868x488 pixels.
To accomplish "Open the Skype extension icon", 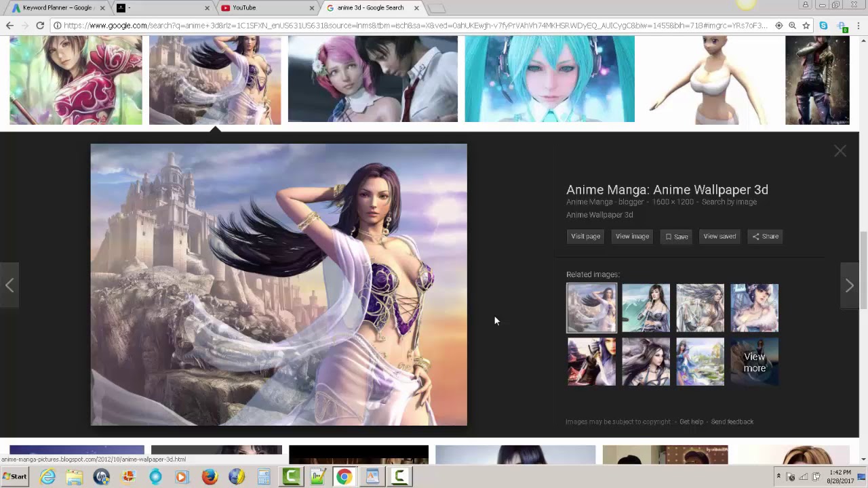I will point(823,26).
